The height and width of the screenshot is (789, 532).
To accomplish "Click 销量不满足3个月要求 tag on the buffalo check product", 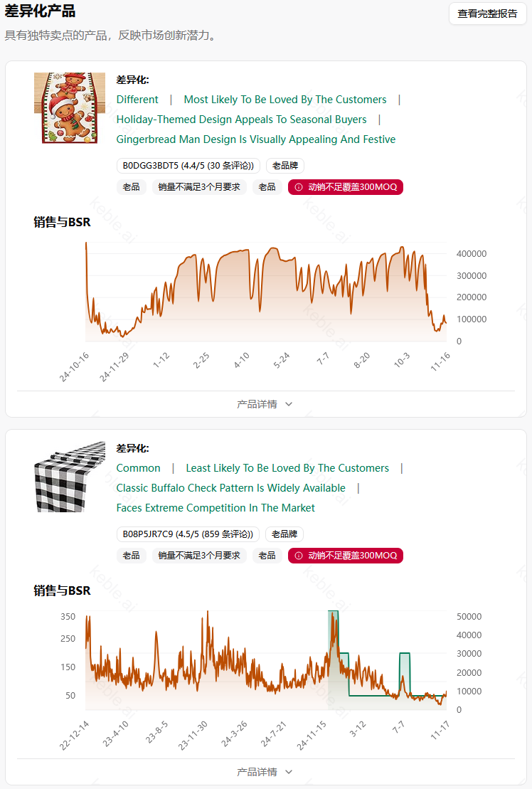I will point(199,556).
